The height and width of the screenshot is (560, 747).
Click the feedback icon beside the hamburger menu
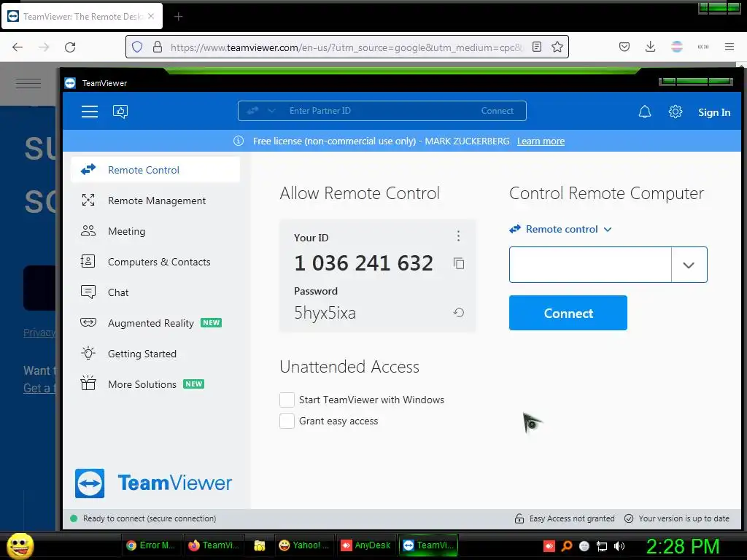pos(120,112)
